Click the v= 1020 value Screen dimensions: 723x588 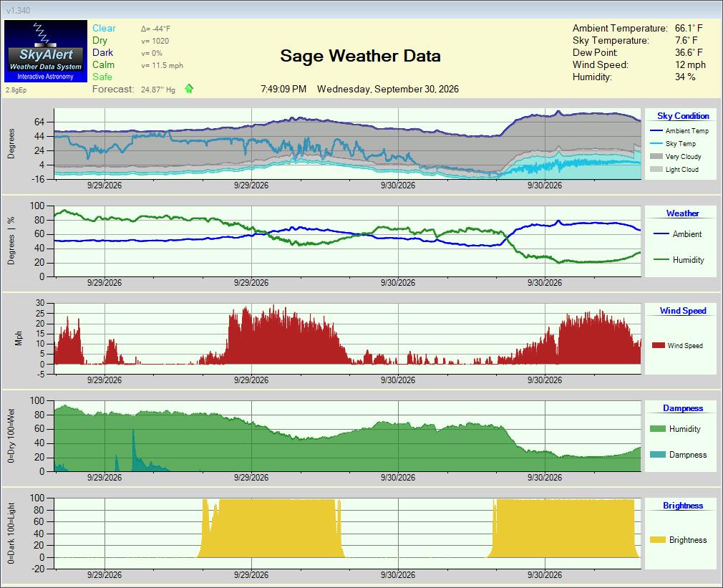155,41
